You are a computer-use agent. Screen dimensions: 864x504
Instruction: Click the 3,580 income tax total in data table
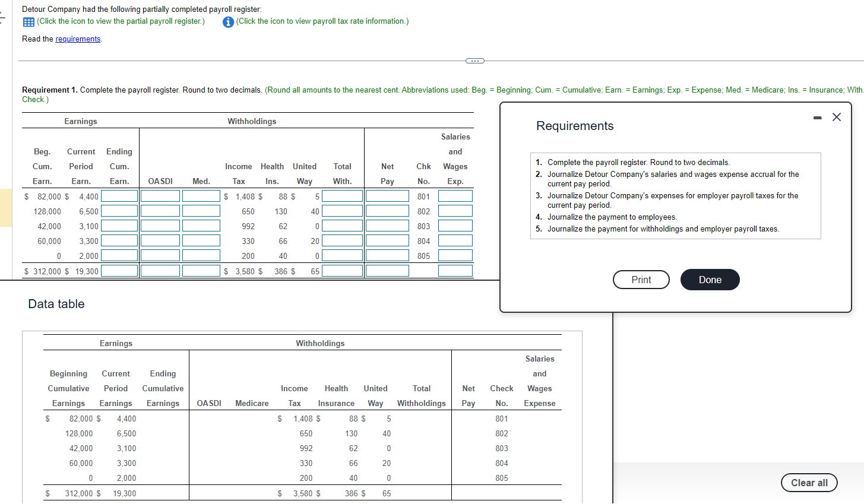point(303,493)
